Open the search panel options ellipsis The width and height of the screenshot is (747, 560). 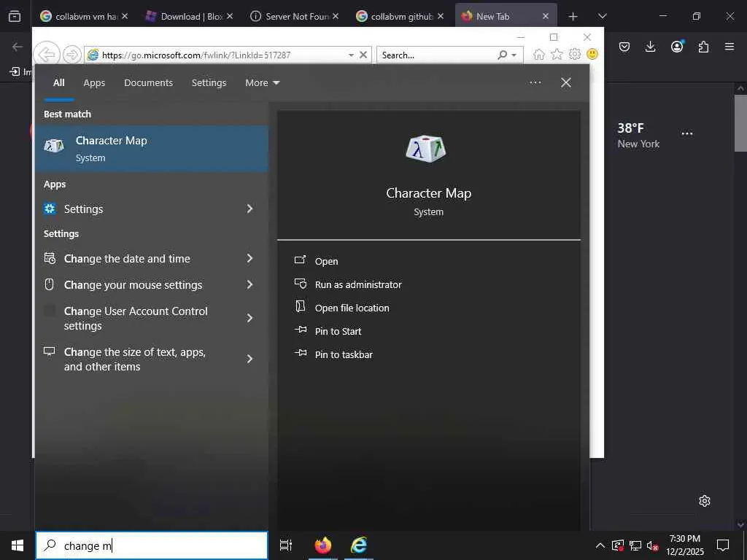[x=535, y=82]
